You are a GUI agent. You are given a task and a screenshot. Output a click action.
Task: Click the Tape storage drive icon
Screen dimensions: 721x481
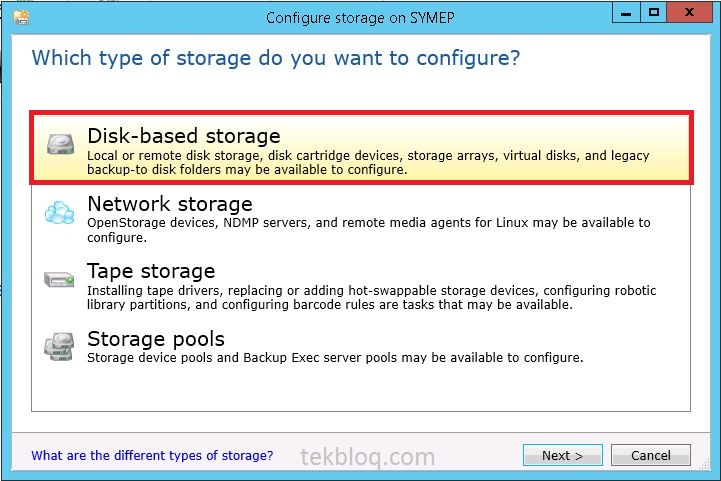pos(59,279)
